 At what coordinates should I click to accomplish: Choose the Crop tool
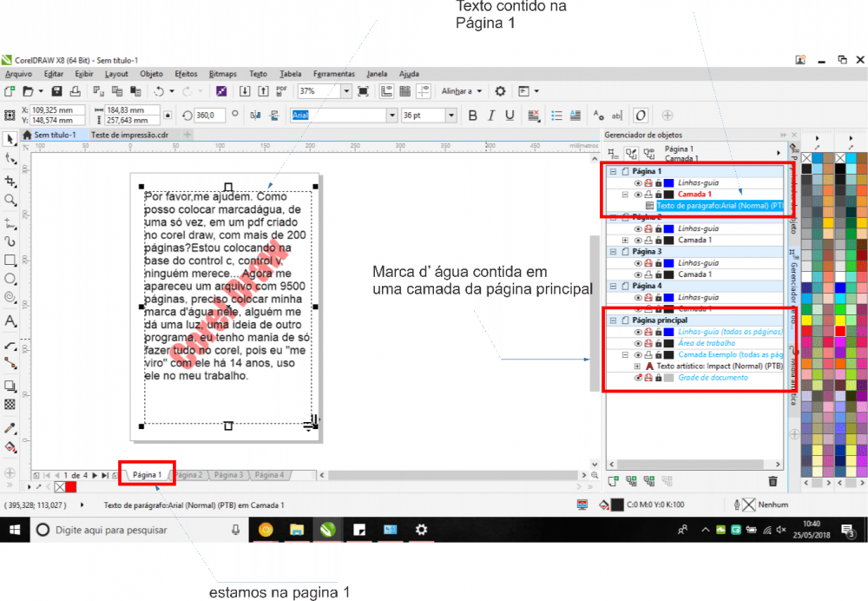pyautogui.click(x=10, y=181)
